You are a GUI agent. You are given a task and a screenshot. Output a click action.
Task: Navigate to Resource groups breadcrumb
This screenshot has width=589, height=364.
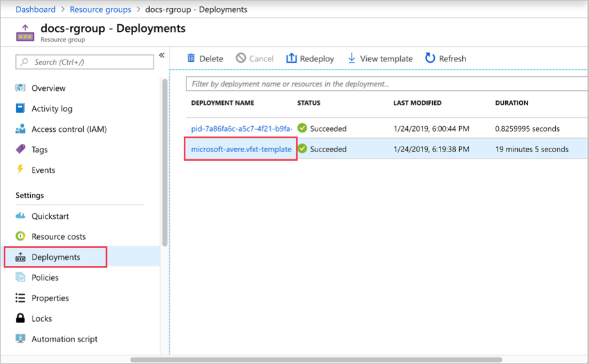101,10
